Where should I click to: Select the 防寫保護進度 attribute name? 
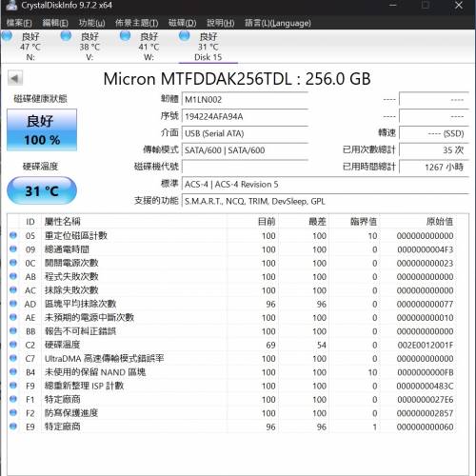pos(71,413)
